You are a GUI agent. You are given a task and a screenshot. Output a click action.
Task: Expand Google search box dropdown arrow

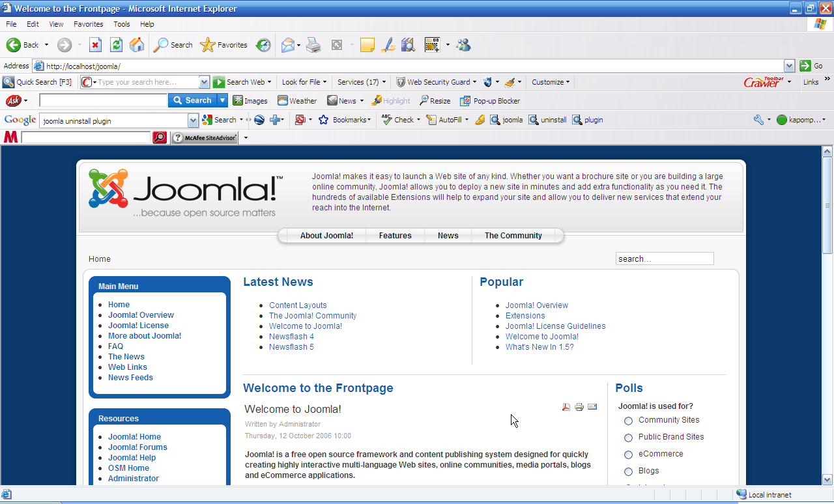[193, 120]
